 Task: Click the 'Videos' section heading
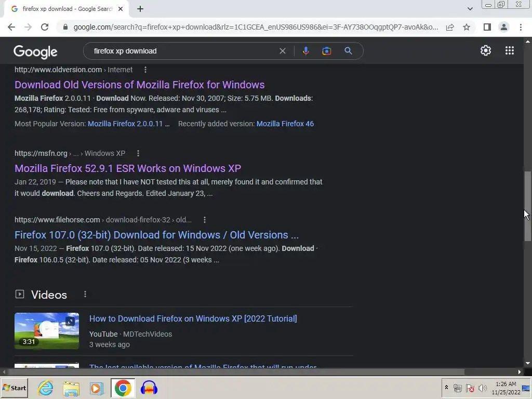tap(49, 295)
